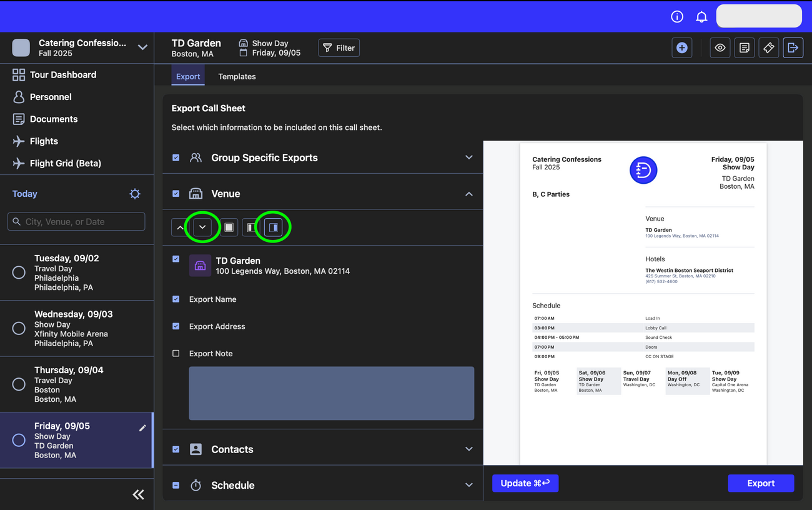Uncheck Export Address checkbox
This screenshot has width=812, height=510.
176,326
